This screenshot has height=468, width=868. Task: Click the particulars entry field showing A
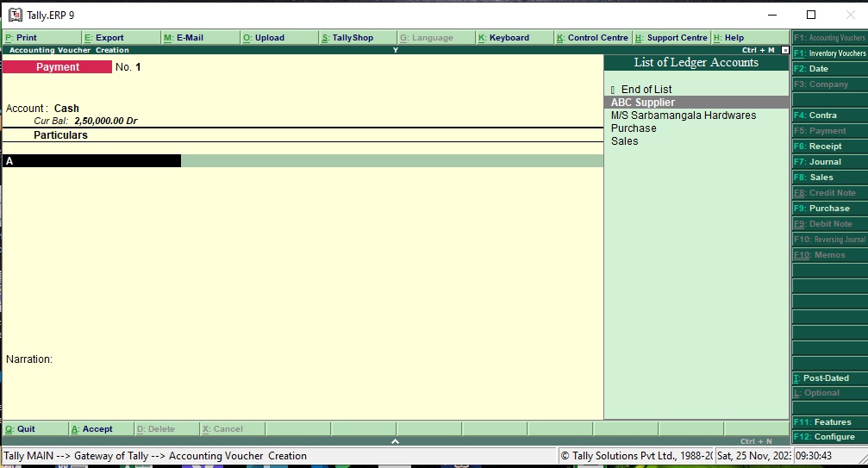point(92,161)
